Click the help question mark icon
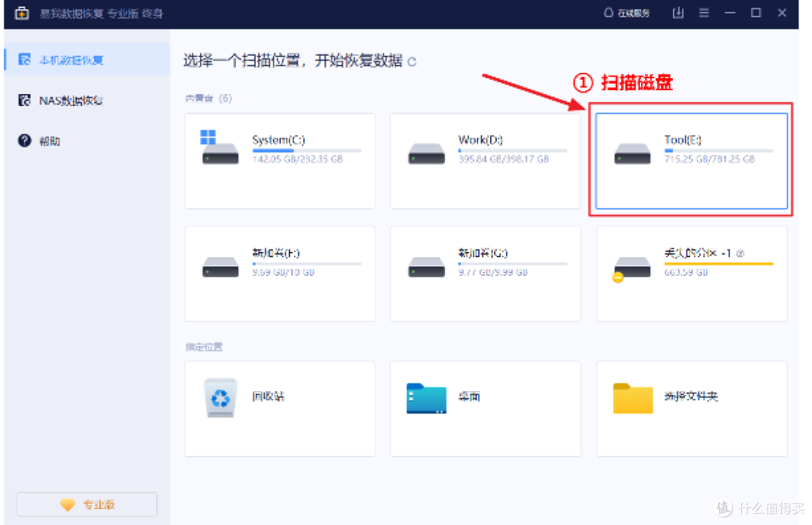Viewport: 812px width, 525px height. [x=24, y=141]
